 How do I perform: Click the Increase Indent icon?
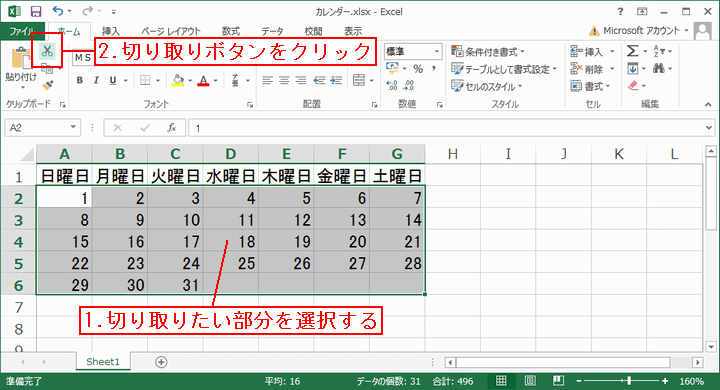pyautogui.click(x=336, y=80)
